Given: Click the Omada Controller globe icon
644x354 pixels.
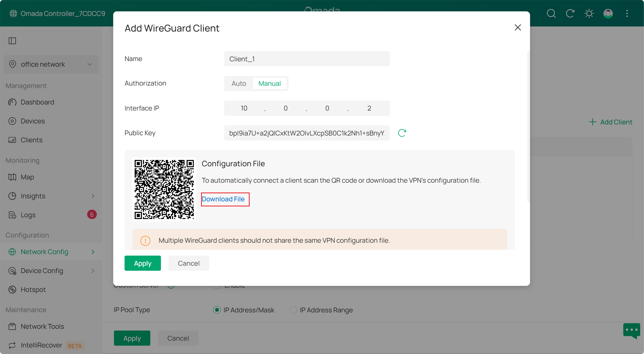Looking at the screenshot, I should (13, 13).
